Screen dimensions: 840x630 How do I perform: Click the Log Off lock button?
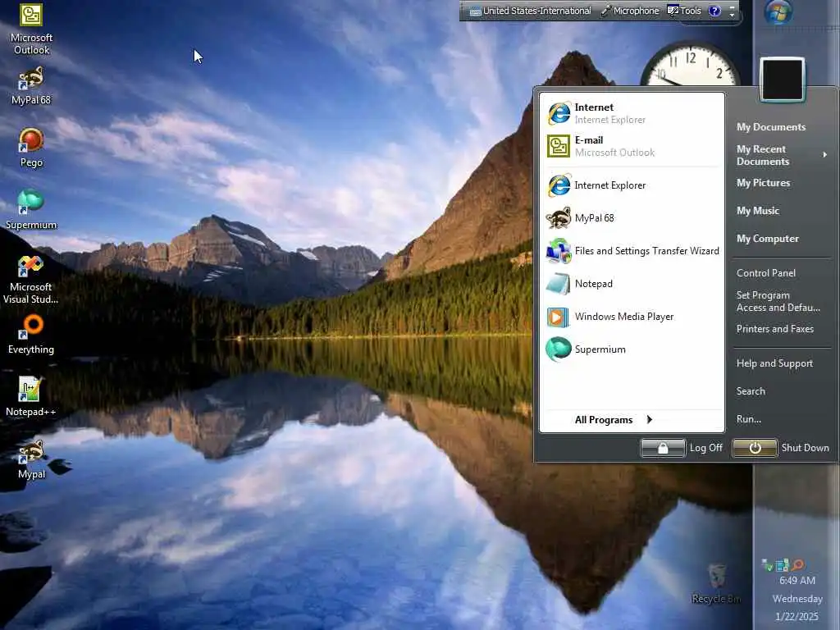pos(663,448)
